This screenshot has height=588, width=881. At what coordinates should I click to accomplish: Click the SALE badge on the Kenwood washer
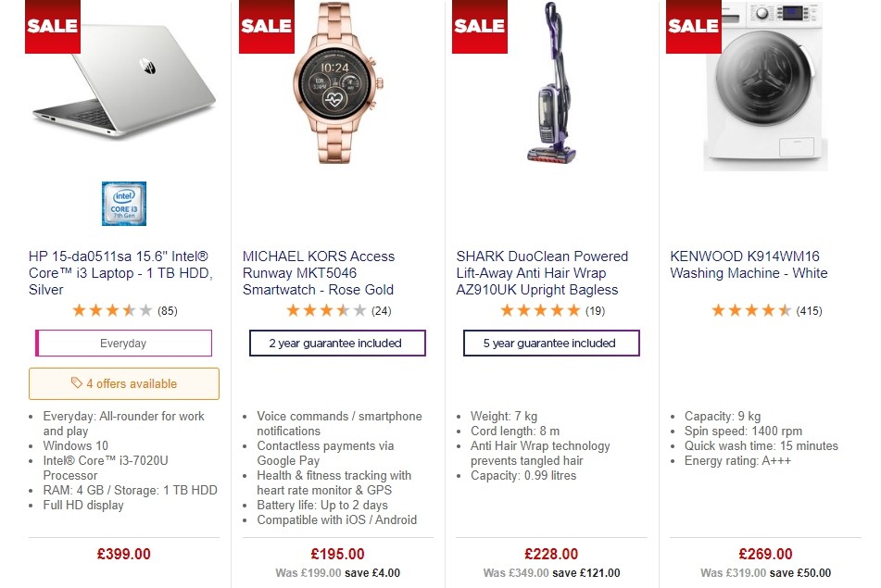pos(693,26)
